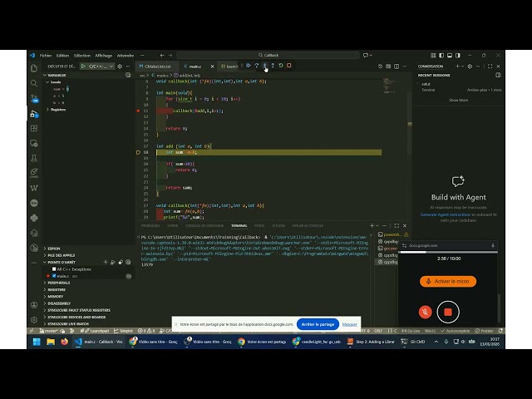Open the Fichier menu
The height and width of the screenshot is (399, 532).
pos(46,56)
